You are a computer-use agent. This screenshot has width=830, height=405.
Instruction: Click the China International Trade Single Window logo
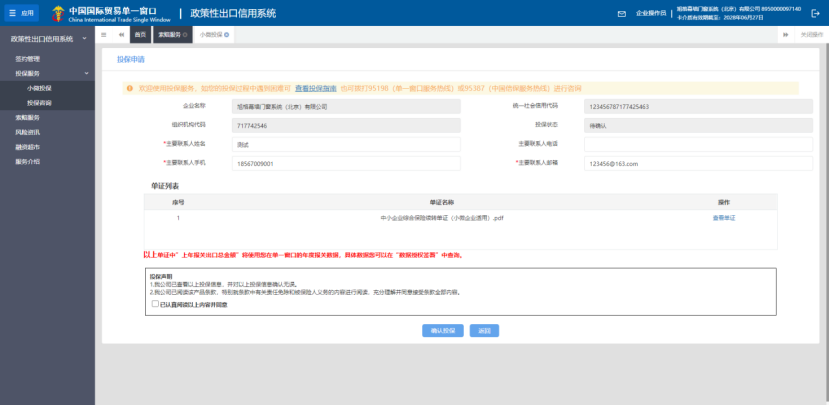[x=112, y=14]
